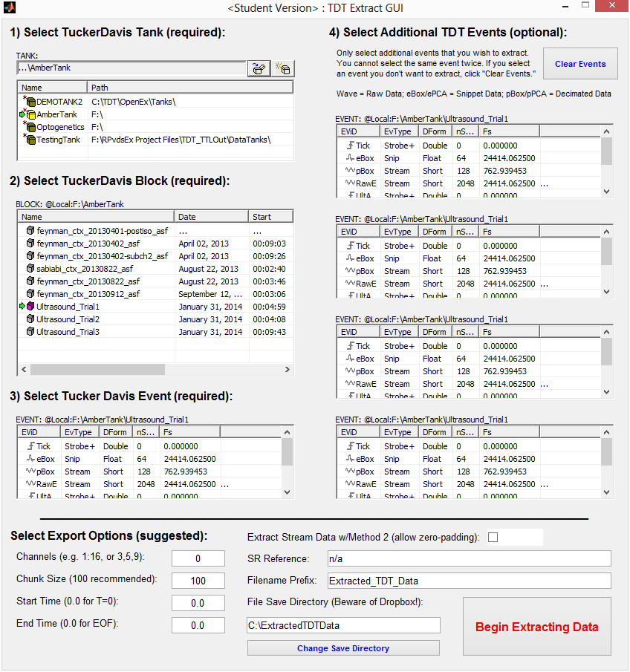Screen dimensions: 630x672
Task: Click Change Save Directory button
Action: pos(343,648)
